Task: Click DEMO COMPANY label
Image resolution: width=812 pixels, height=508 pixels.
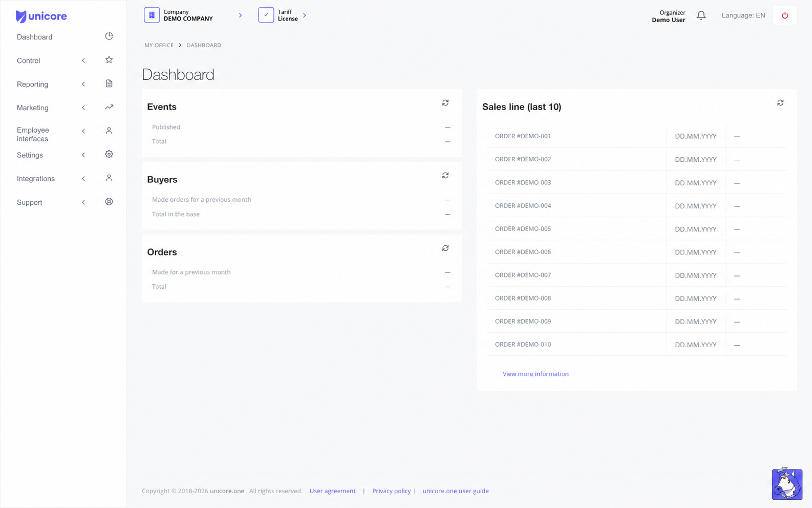Action: click(x=188, y=18)
